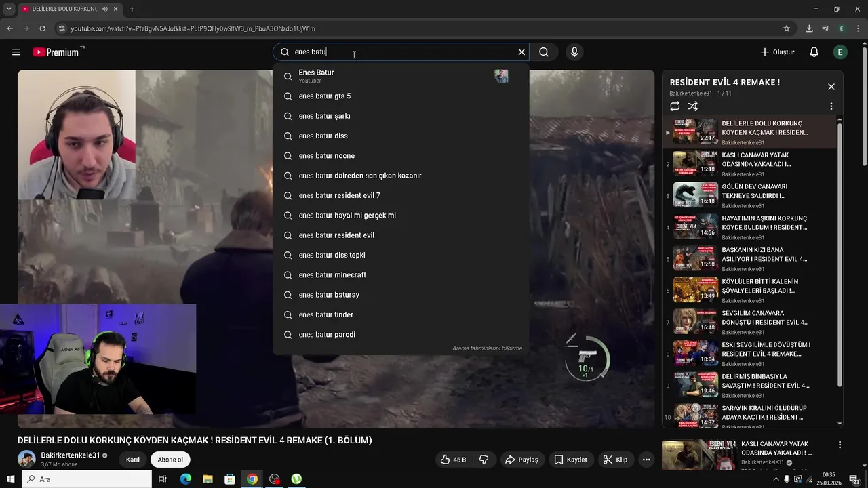
Task: Open Chrome profile E avatar
Action: pyautogui.click(x=842, y=28)
